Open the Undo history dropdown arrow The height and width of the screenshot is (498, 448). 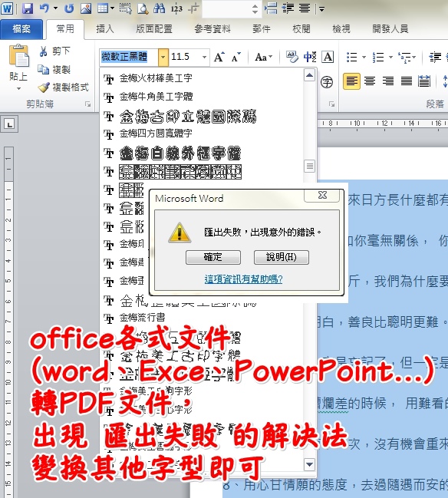[55, 8]
